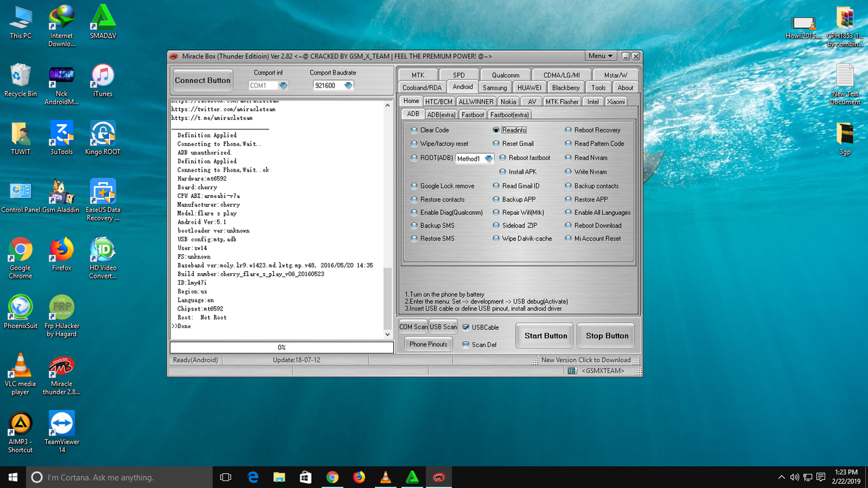Launch 3uTools
868x488 pixels.
click(x=61, y=134)
